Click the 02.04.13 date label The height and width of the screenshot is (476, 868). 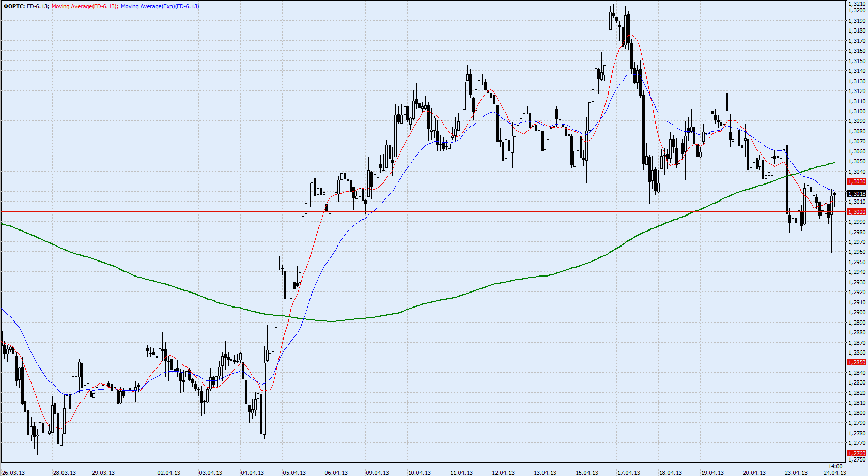coord(169,472)
